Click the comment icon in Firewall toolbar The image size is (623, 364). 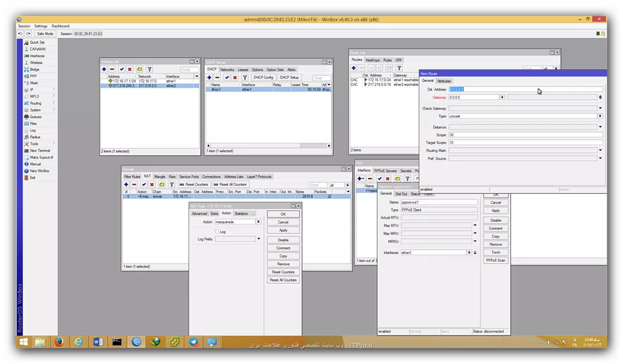(162, 184)
